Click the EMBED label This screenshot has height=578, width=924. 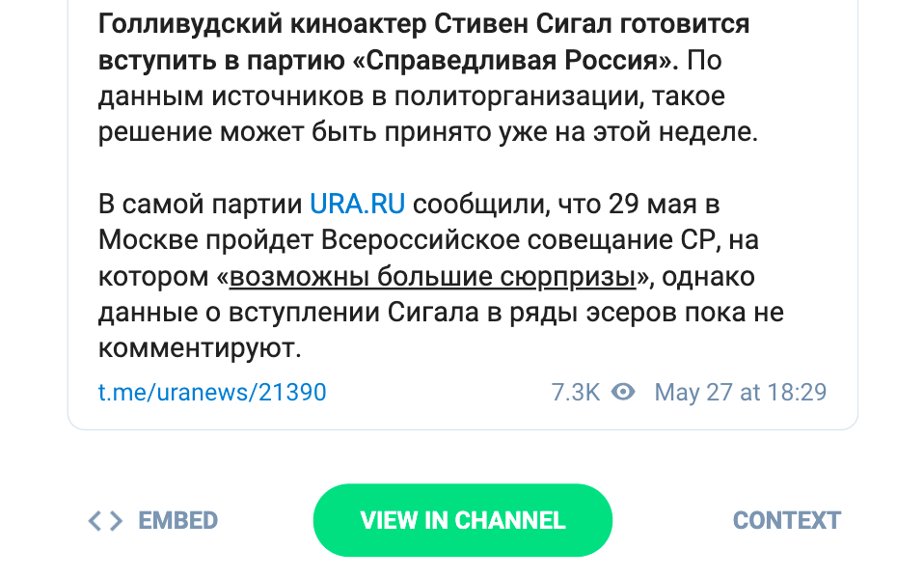[178, 521]
